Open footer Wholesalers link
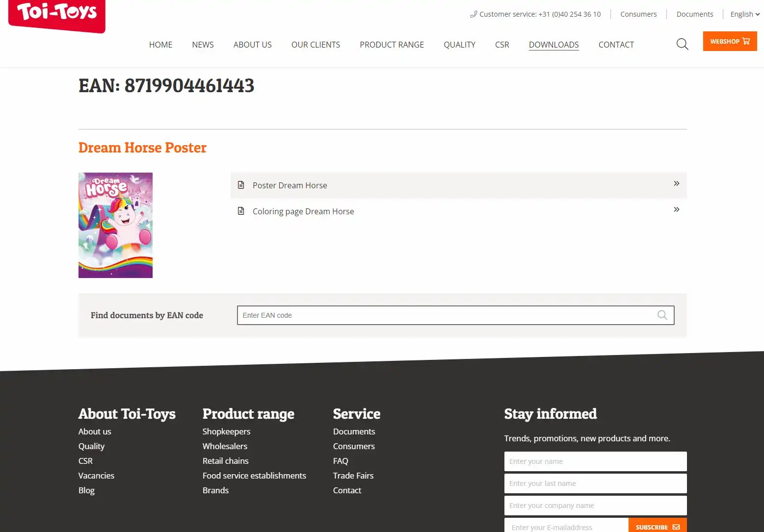 click(225, 446)
